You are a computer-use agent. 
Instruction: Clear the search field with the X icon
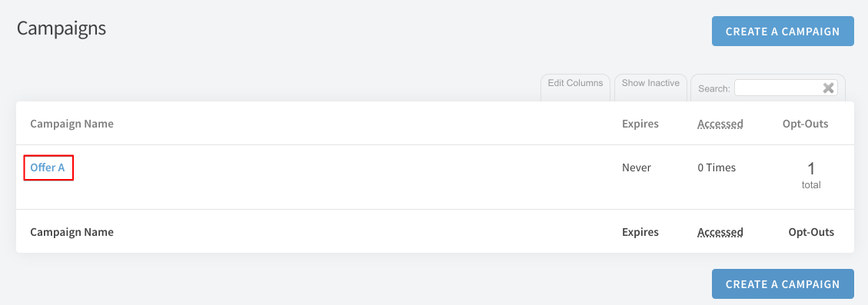coord(828,88)
